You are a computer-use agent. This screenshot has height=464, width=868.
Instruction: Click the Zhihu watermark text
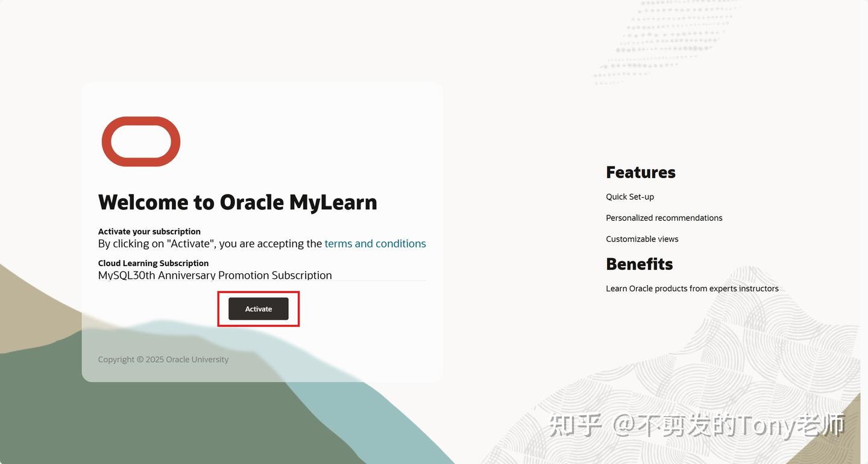pyautogui.click(x=697, y=425)
